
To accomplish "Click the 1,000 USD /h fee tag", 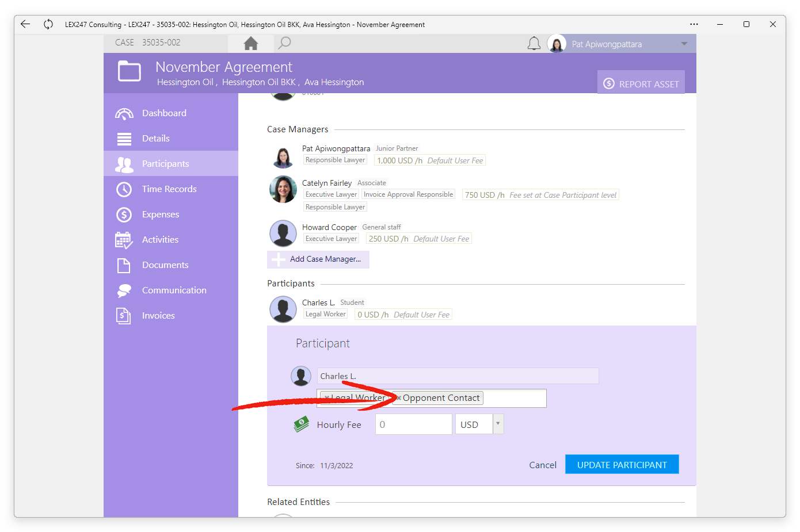I will coord(430,160).
